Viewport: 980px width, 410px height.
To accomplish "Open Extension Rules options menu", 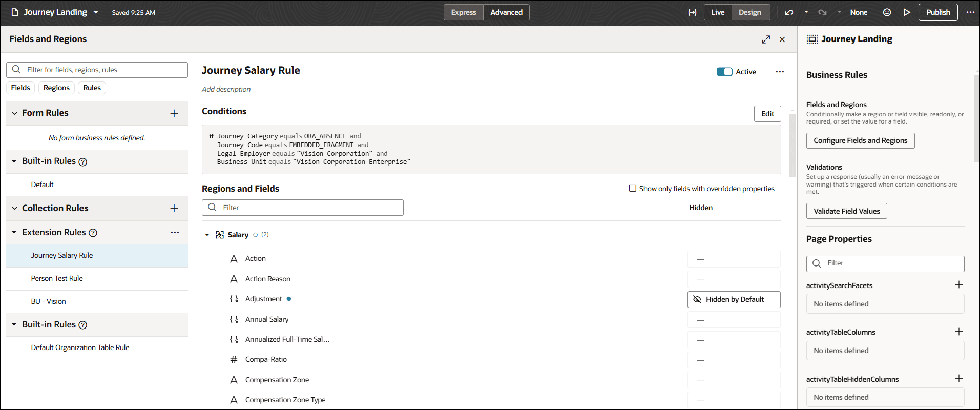I will coord(175,233).
